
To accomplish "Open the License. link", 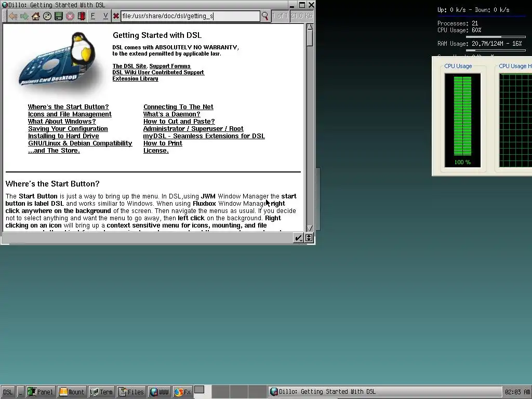I will 156,151.
